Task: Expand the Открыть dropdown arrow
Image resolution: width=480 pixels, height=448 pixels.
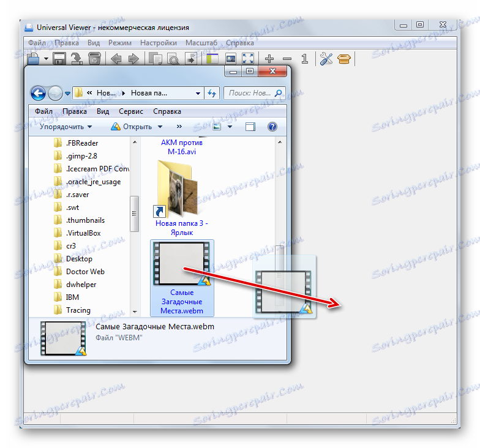Action: coord(160,127)
